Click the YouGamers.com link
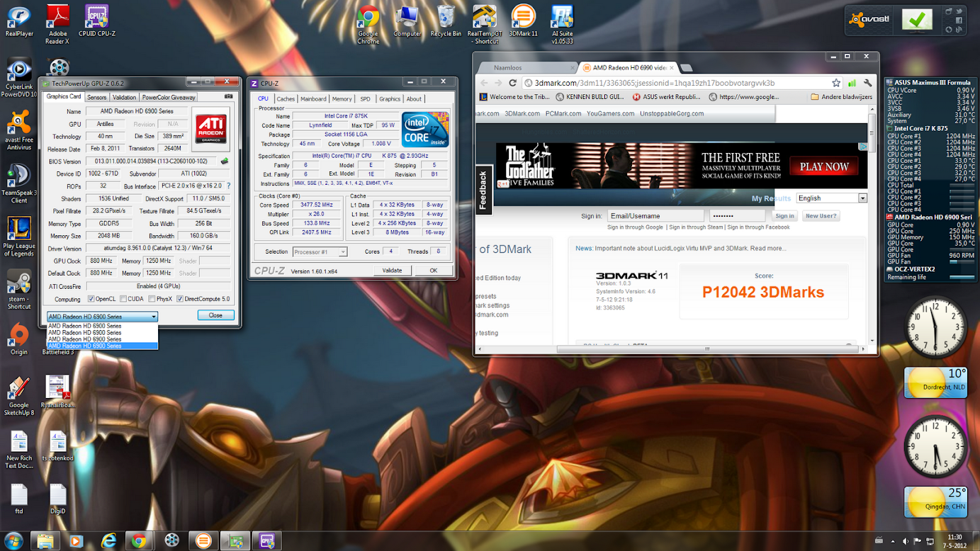980x551 pixels. (610, 113)
